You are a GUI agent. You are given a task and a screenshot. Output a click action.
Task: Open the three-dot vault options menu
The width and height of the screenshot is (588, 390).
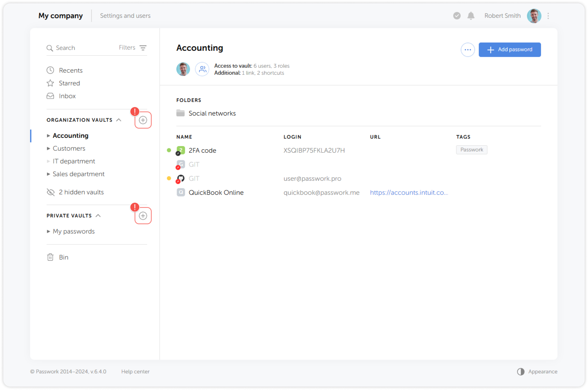click(x=468, y=50)
